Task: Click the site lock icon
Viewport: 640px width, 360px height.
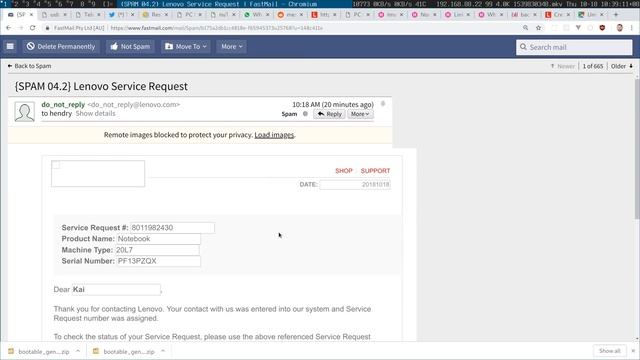Action: [x=47, y=28]
